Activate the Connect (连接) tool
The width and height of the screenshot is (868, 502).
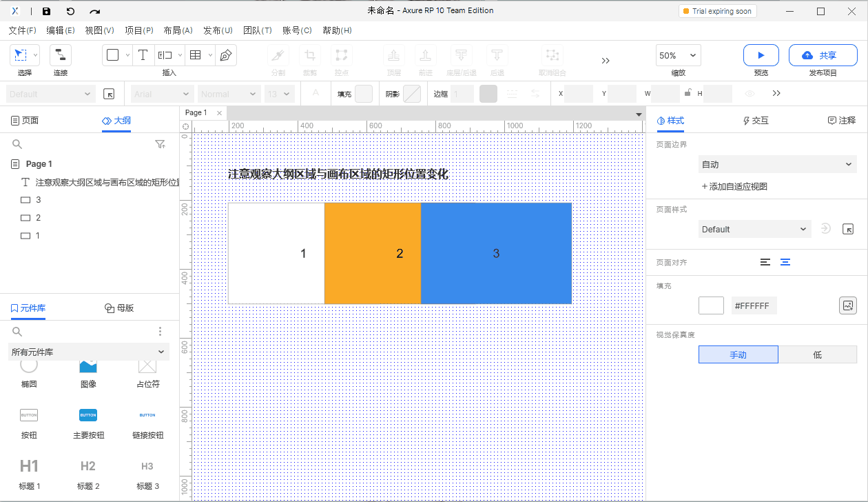coord(60,55)
